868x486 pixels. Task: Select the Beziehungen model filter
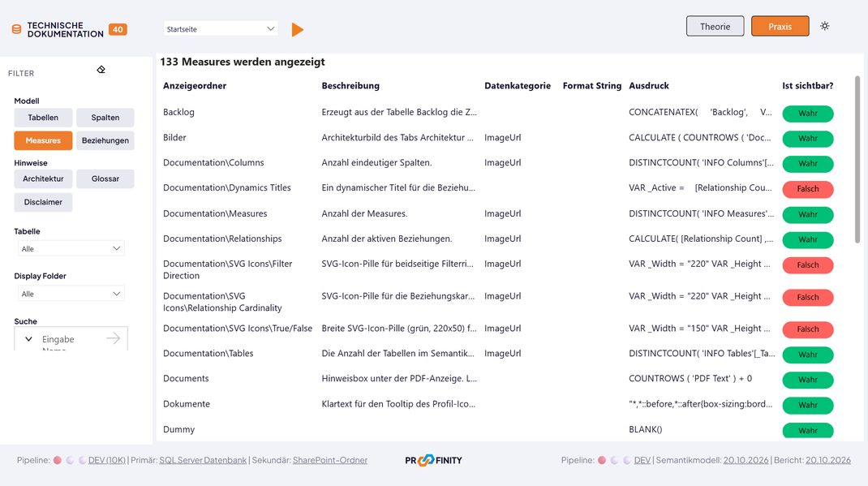[105, 140]
